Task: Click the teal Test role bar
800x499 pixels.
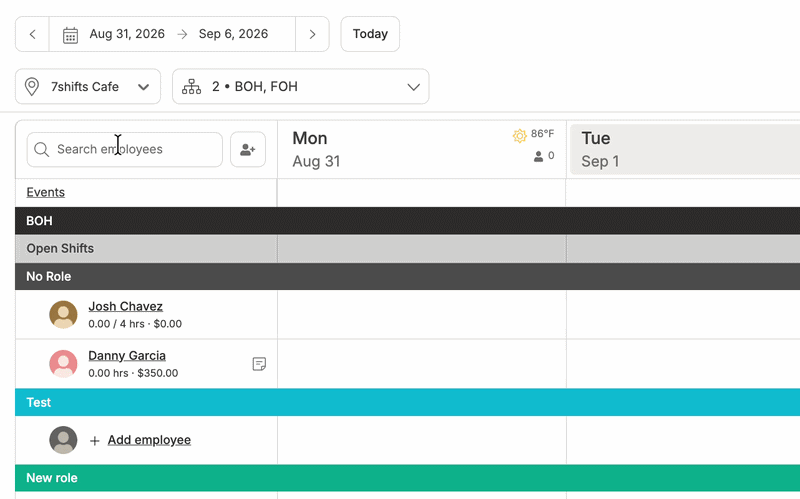Action: point(408,402)
